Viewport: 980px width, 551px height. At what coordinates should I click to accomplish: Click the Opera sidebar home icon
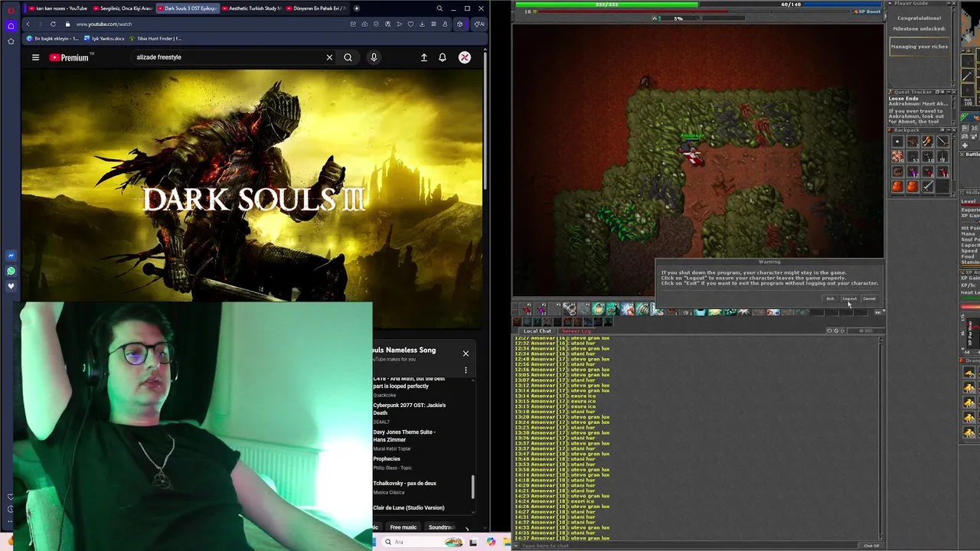[11, 25]
